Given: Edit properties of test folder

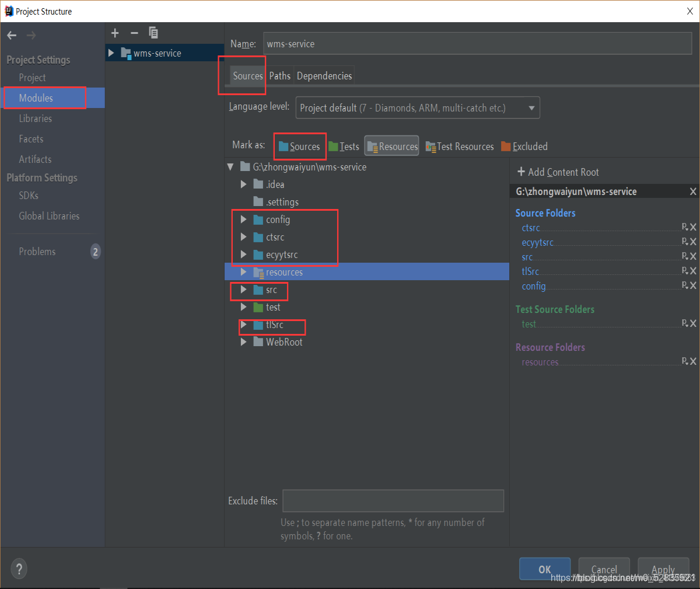Looking at the screenshot, I should tap(685, 323).
